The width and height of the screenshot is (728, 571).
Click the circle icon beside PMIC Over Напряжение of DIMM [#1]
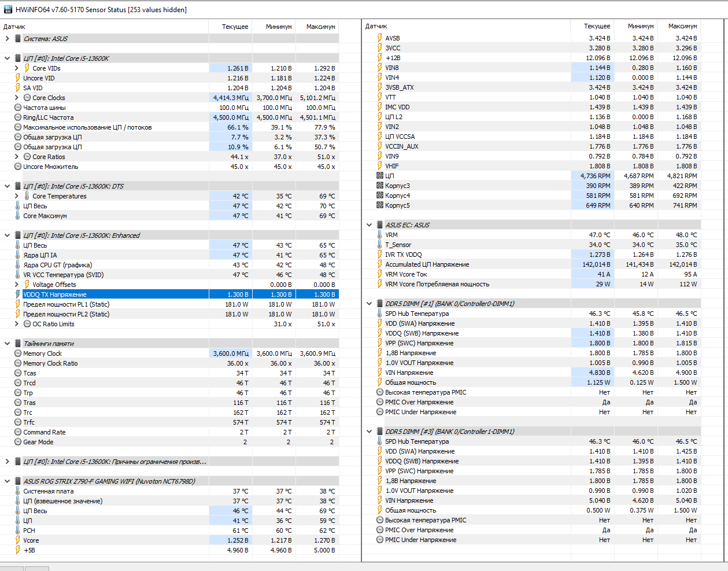click(380, 402)
